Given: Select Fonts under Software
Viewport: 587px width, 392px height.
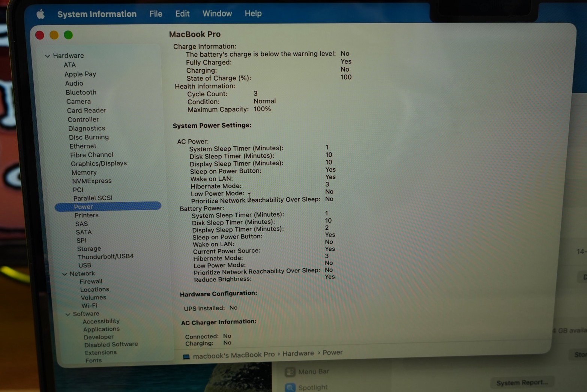Looking at the screenshot, I should click(93, 361).
